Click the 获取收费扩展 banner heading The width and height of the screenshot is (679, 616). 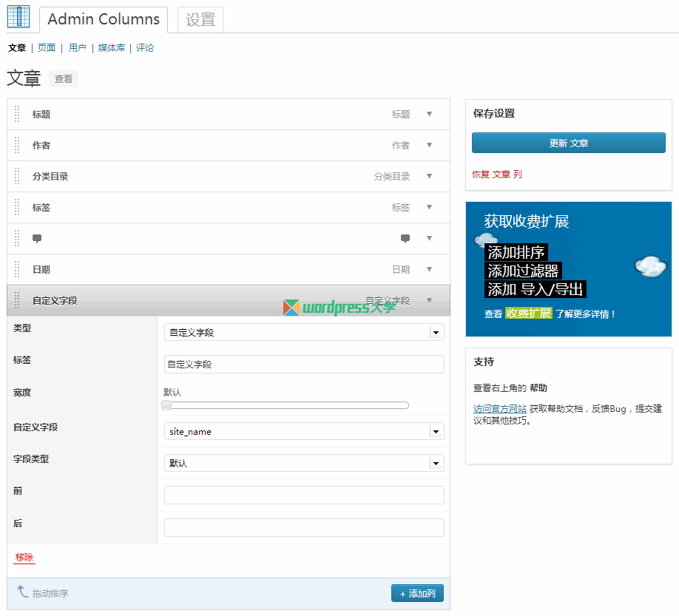coord(527,221)
